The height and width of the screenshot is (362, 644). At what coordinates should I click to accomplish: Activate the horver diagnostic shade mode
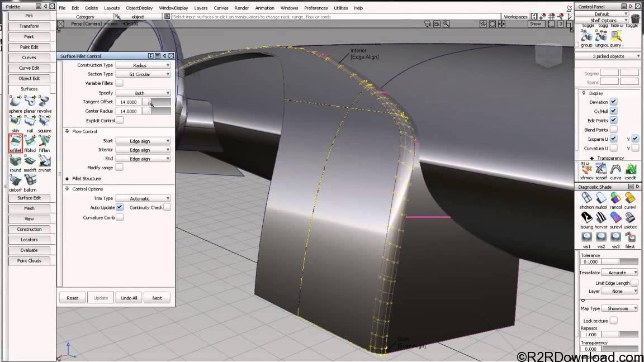click(x=602, y=218)
